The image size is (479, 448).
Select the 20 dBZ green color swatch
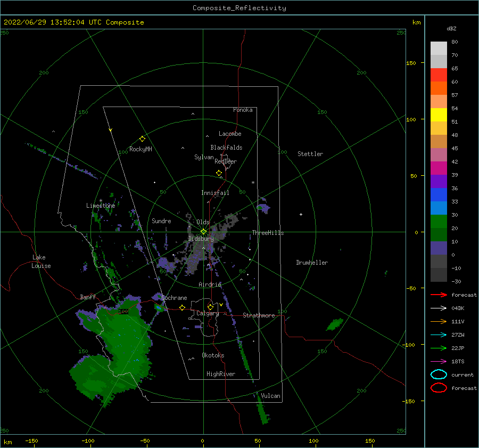(x=439, y=222)
